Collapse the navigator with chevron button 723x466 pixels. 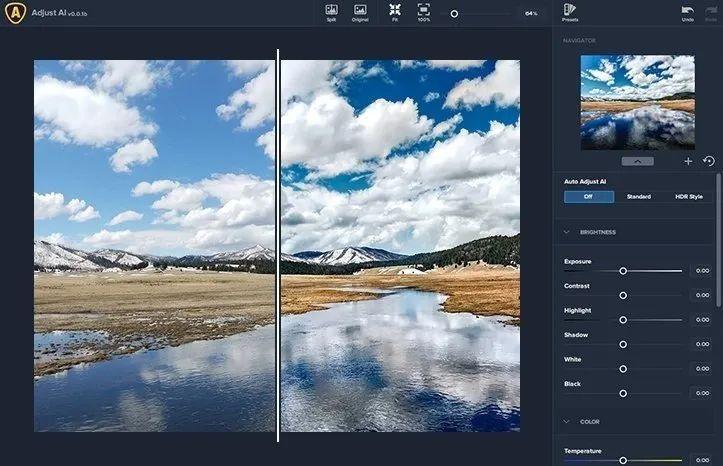coord(637,161)
